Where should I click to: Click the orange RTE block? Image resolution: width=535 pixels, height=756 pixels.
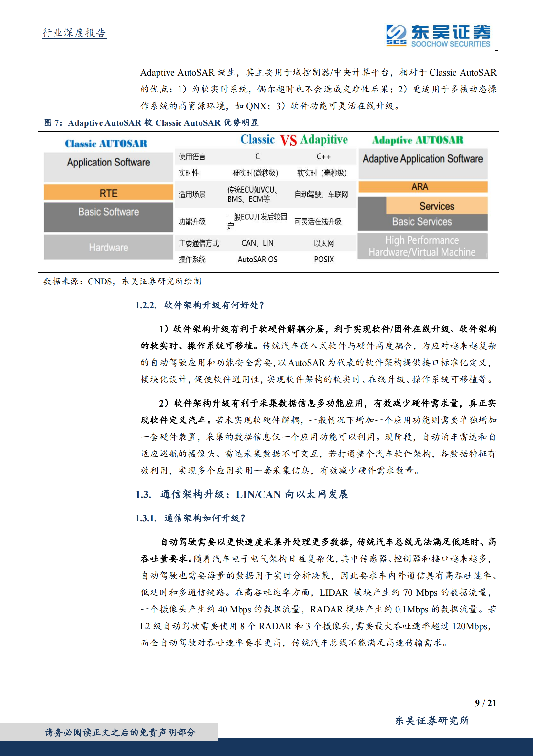point(108,193)
